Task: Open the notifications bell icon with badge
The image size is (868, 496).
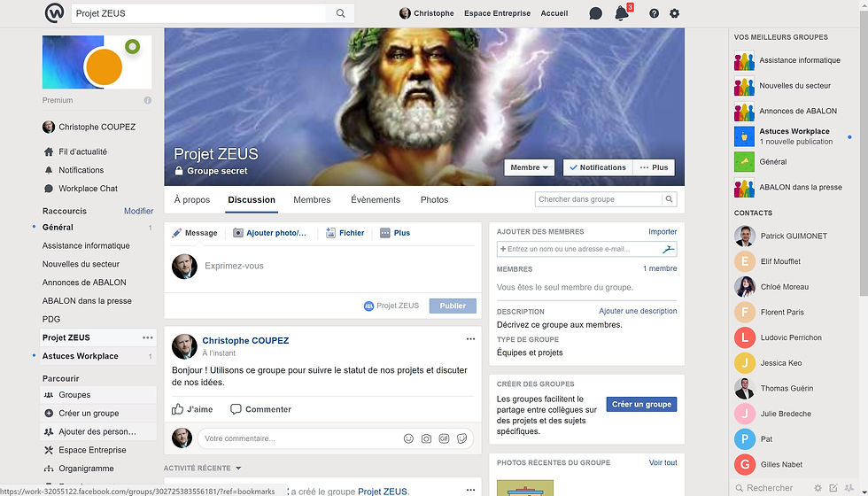Action: (622, 12)
